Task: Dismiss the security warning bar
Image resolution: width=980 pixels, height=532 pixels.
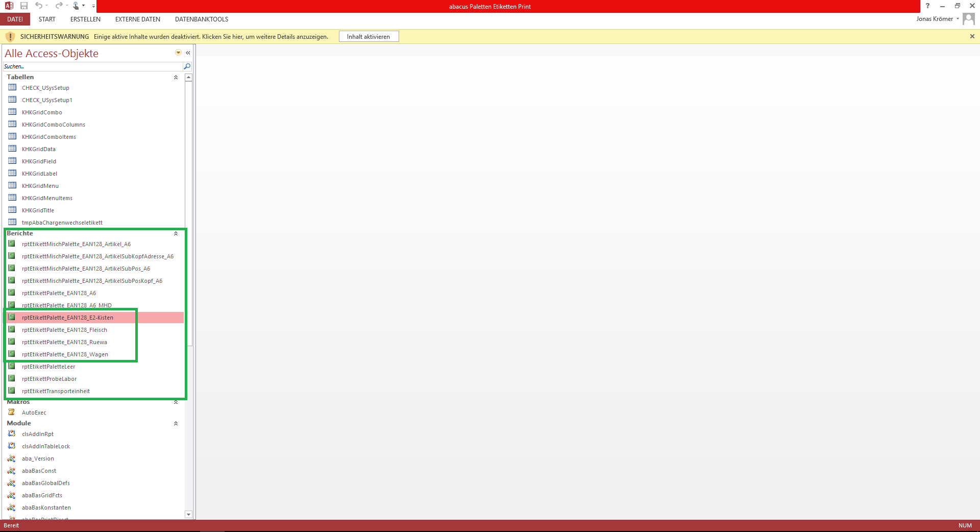Action: point(972,36)
